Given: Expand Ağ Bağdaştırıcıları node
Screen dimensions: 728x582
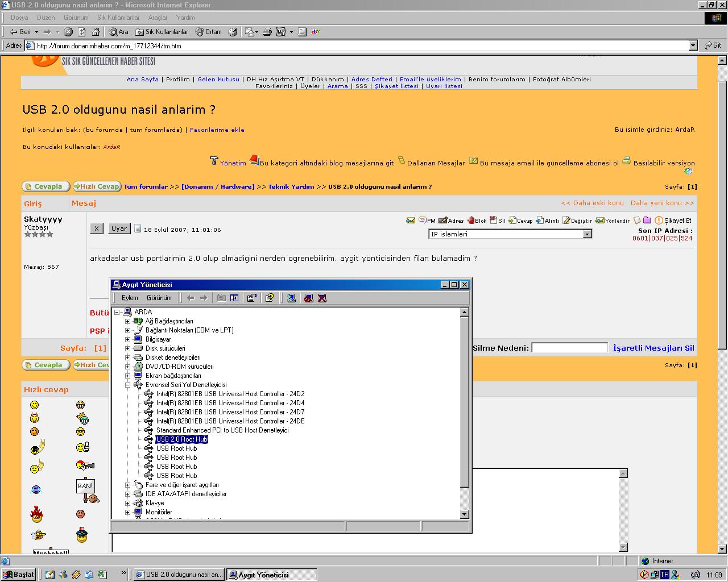Looking at the screenshot, I should coord(128,321).
